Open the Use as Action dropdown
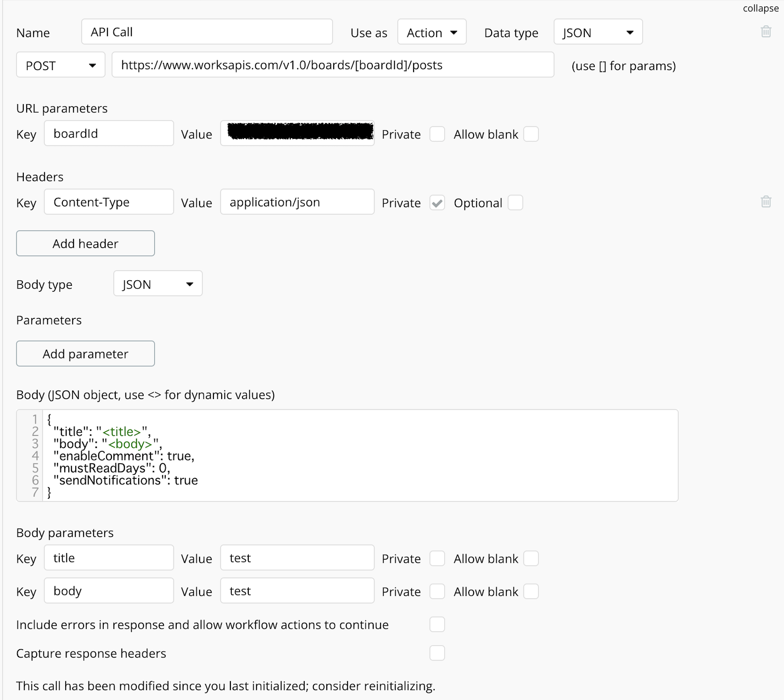The image size is (784, 700). 432,32
